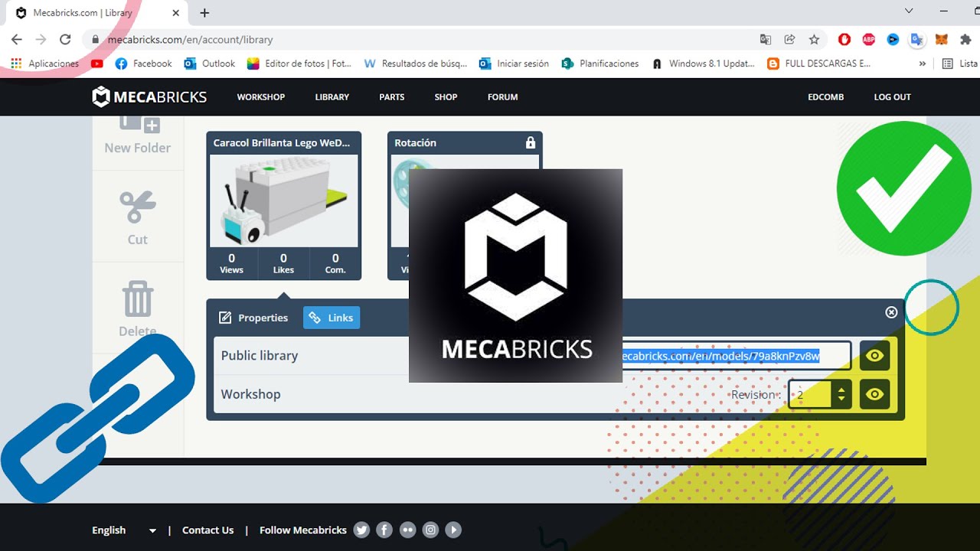Viewport: 980px width, 551px height.
Task: Click the Mecabricks logo in site header
Action: pyautogui.click(x=149, y=96)
